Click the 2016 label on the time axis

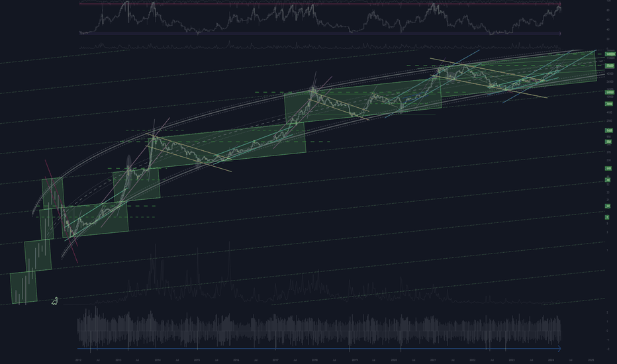click(236, 359)
